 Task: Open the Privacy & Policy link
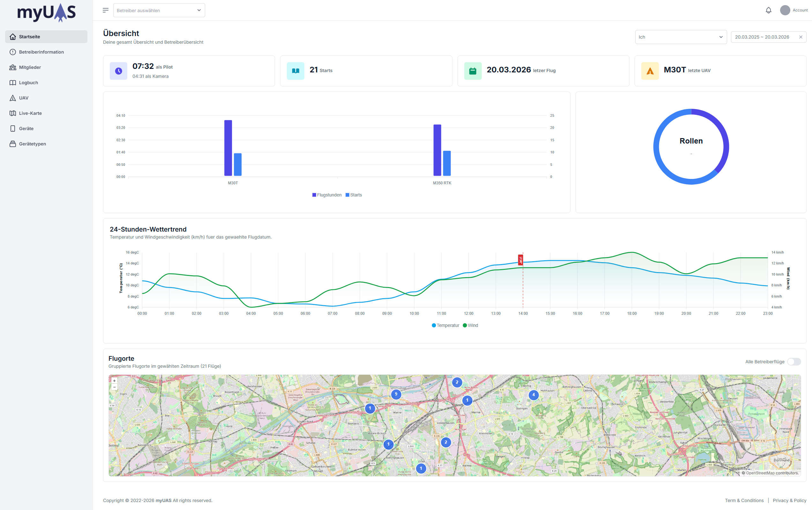pos(789,500)
